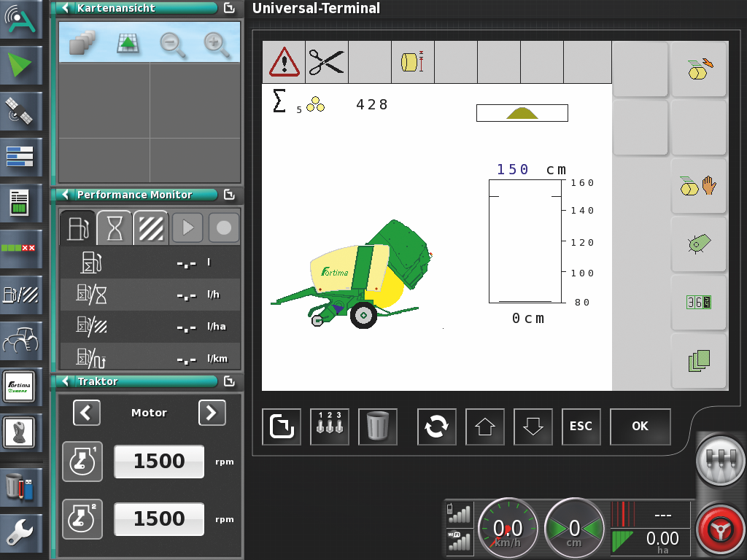Toggle the performance monitor record button
Screen dimensions: 747x560
(x=224, y=228)
